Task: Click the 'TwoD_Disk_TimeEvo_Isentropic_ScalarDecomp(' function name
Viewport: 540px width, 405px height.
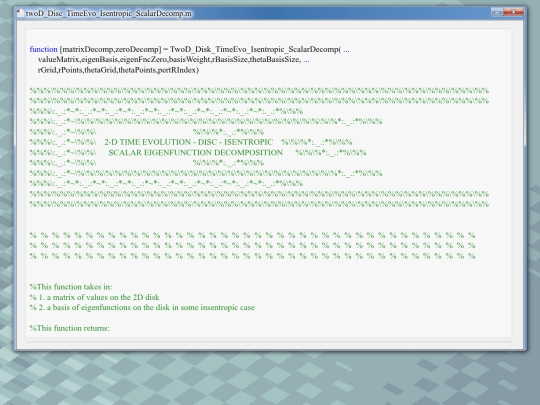Action: tap(255, 49)
